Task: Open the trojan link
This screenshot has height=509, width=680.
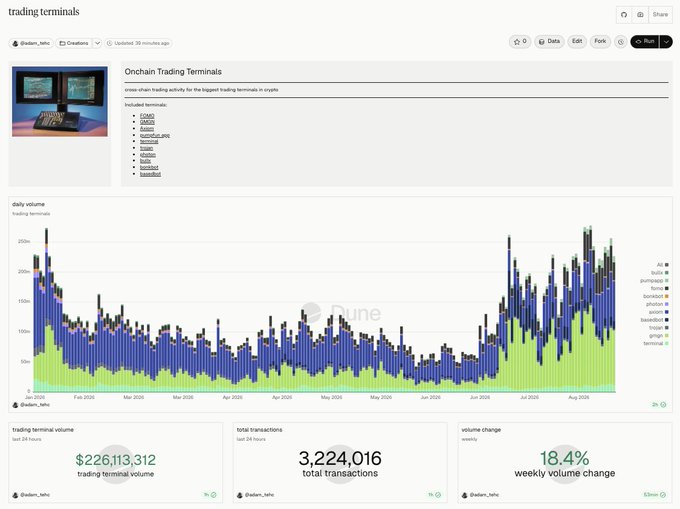Action: (146, 148)
